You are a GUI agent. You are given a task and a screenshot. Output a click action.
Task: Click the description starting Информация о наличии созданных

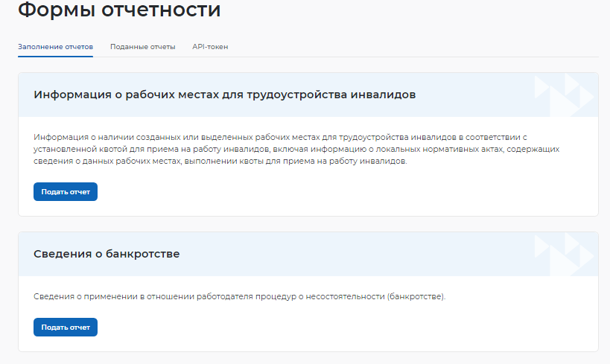pyautogui.click(x=296, y=149)
